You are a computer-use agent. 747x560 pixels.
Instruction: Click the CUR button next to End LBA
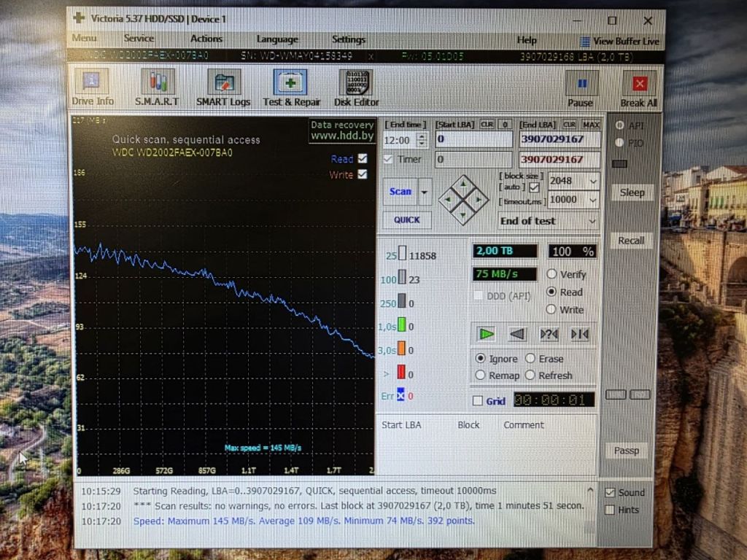[569, 125]
